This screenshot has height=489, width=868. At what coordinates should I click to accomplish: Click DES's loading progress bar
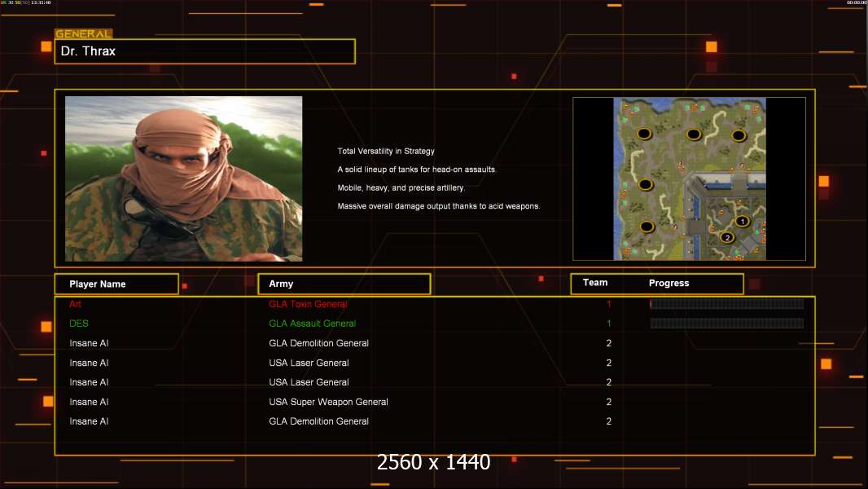pyautogui.click(x=727, y=324)
